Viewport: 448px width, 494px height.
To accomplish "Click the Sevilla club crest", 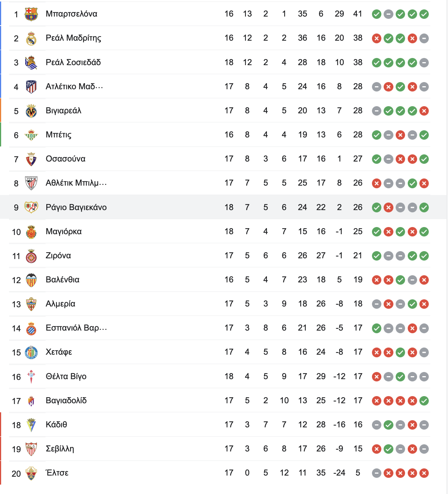I will point(31,449).
